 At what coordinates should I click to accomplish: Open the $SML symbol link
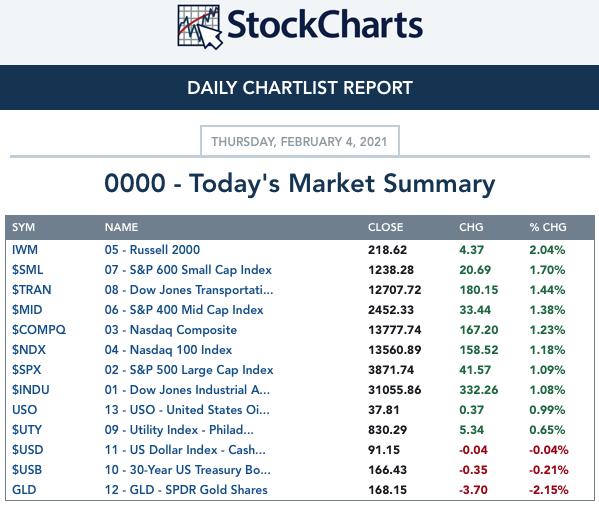28,270
